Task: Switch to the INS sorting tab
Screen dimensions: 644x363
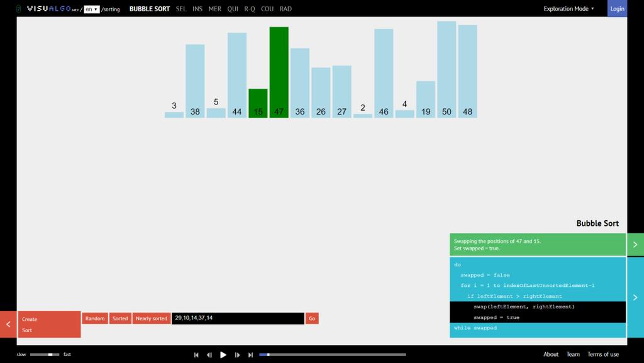Action: click(x=197, y=9)
